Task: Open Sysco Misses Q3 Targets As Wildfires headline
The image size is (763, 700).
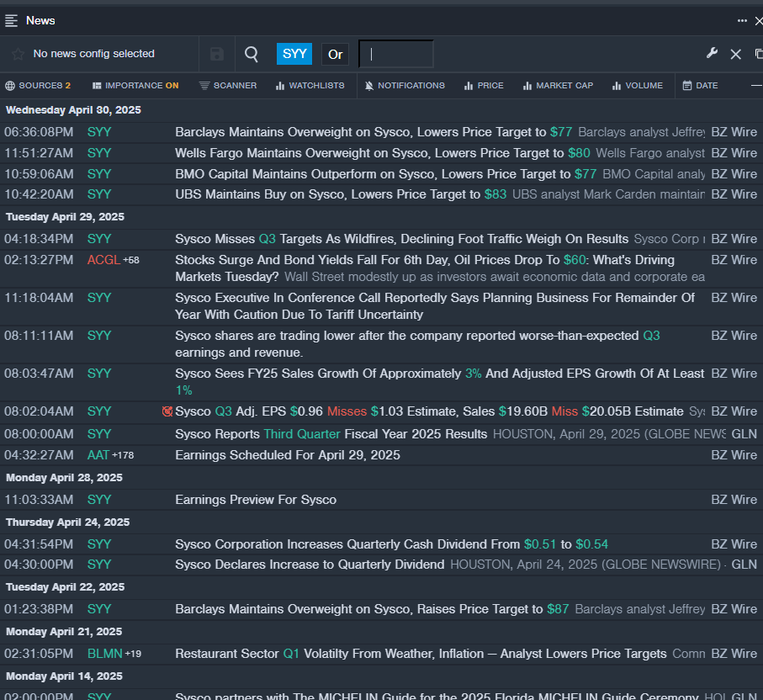Action: coord(402,239)
